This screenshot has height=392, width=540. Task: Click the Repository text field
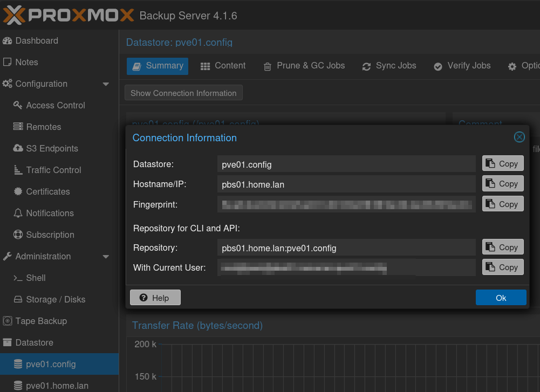coord(346,248)
